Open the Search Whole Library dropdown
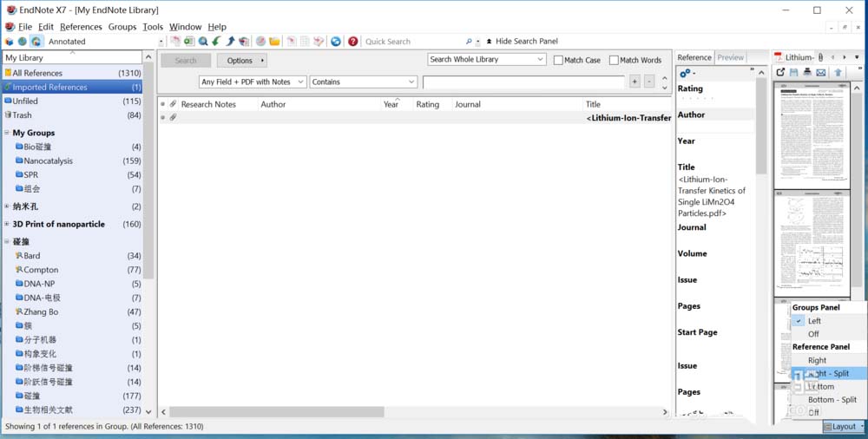 [x=487, y=59]
